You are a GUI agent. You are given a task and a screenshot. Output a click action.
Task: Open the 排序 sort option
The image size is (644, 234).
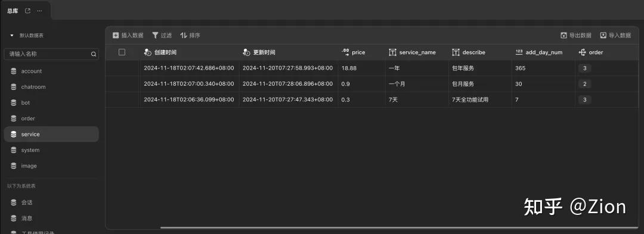(x=190, y=36)
